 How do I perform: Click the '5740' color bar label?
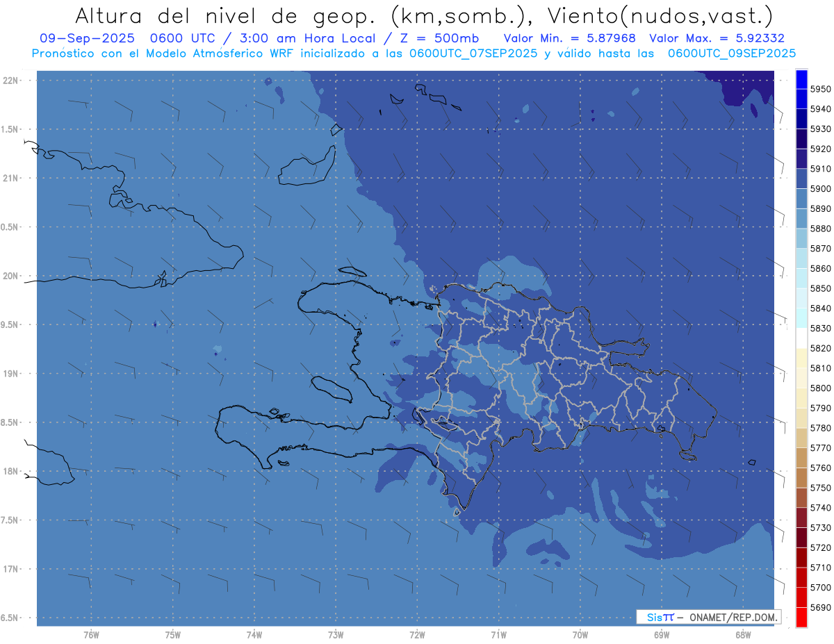click(x=820, y=508)
